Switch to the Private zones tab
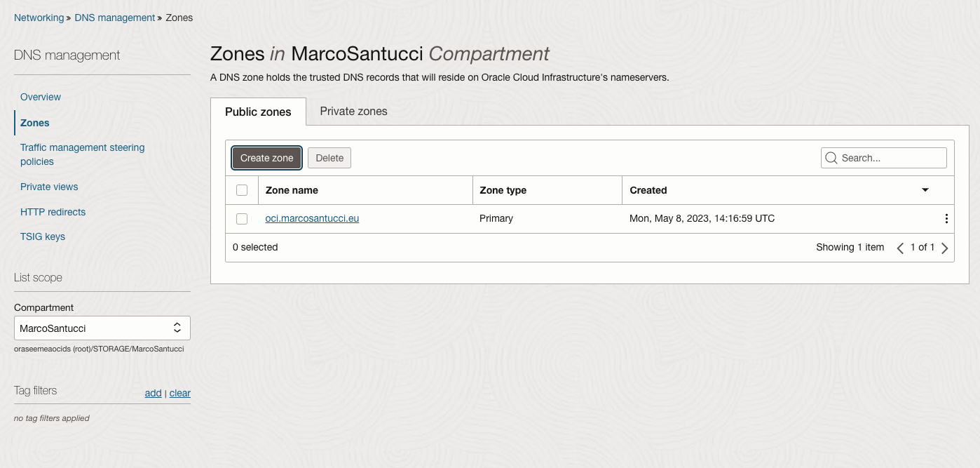980x468 pixels. (353, 112)
